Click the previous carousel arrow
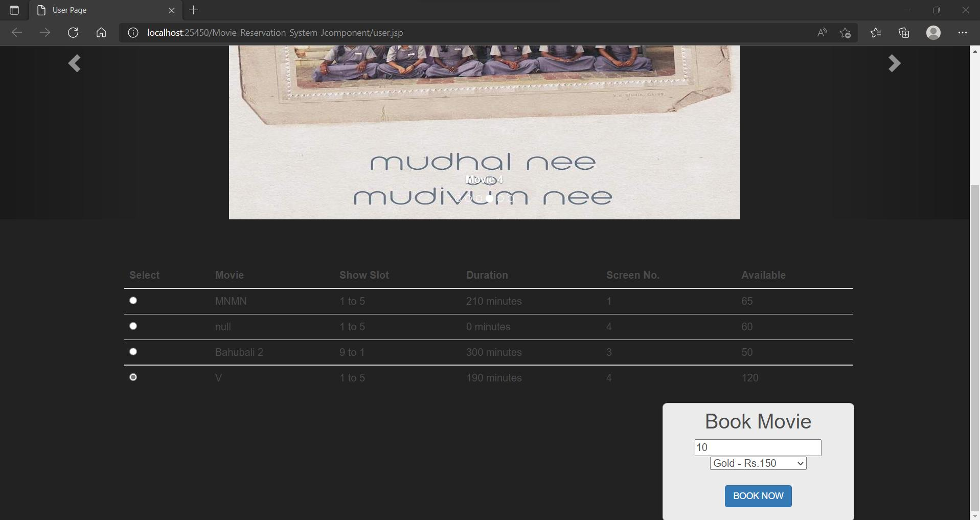Viewport: 980px width, 520px height. pyautogui.click(x=75, y=63)
